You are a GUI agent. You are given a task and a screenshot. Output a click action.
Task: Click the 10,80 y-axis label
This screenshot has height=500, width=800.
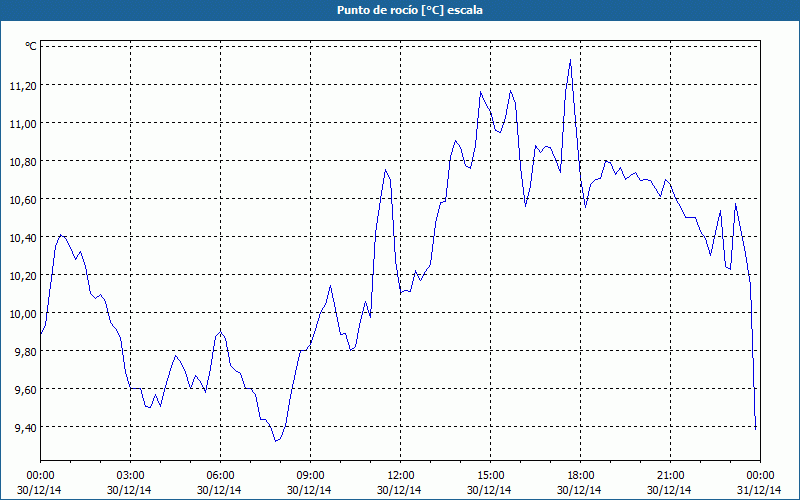(23, 162)
